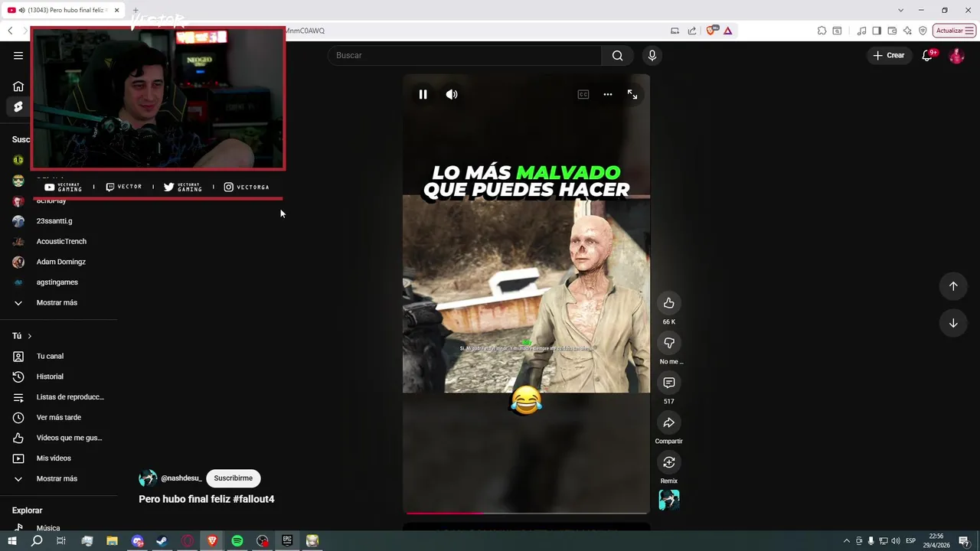Toggle closed captions on the Short
The image size is (980, 551).
pyautogui.click(x=583, y=94)
